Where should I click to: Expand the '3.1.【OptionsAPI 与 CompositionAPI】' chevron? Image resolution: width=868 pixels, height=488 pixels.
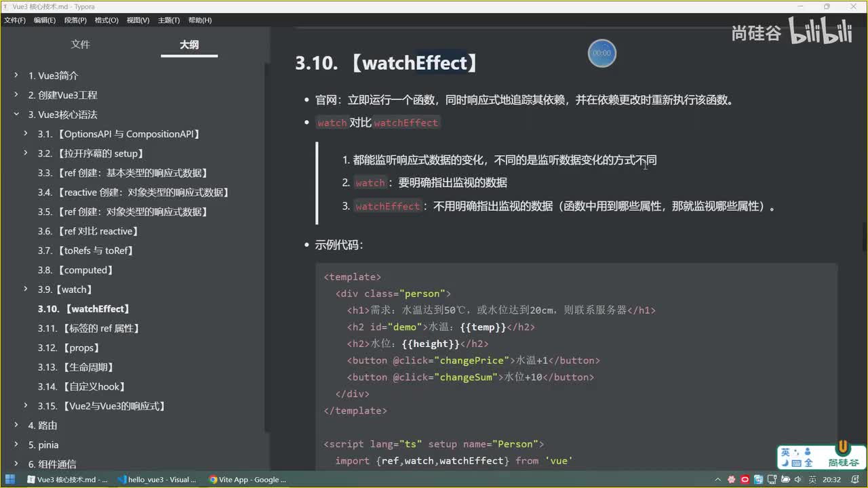click(26, 134)
